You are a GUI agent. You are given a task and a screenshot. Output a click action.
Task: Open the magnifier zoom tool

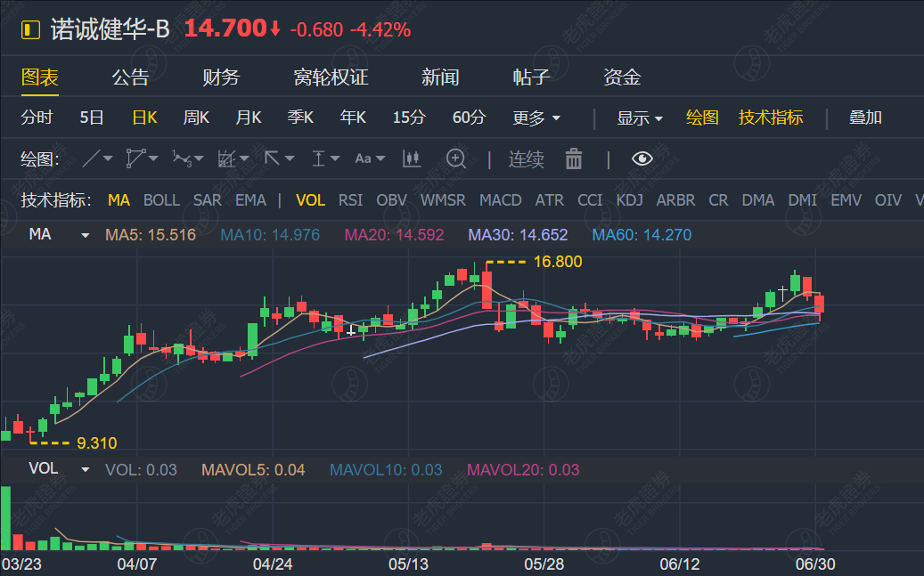point(455,158)
